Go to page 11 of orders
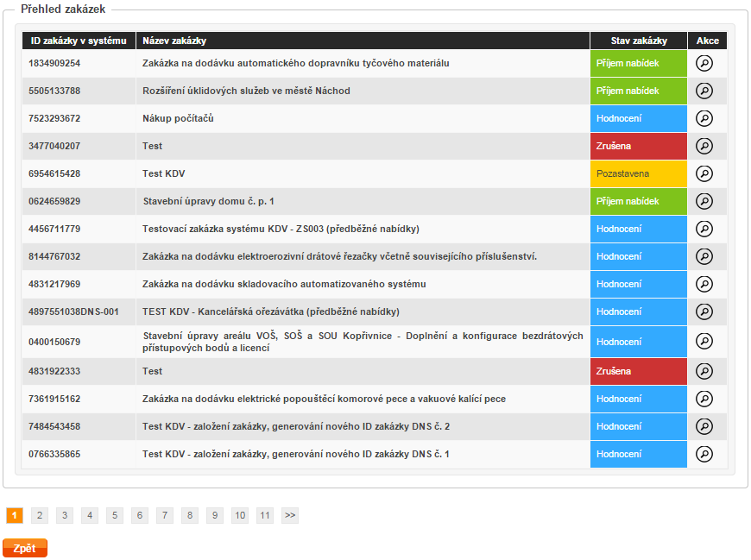 click(265, 515)
